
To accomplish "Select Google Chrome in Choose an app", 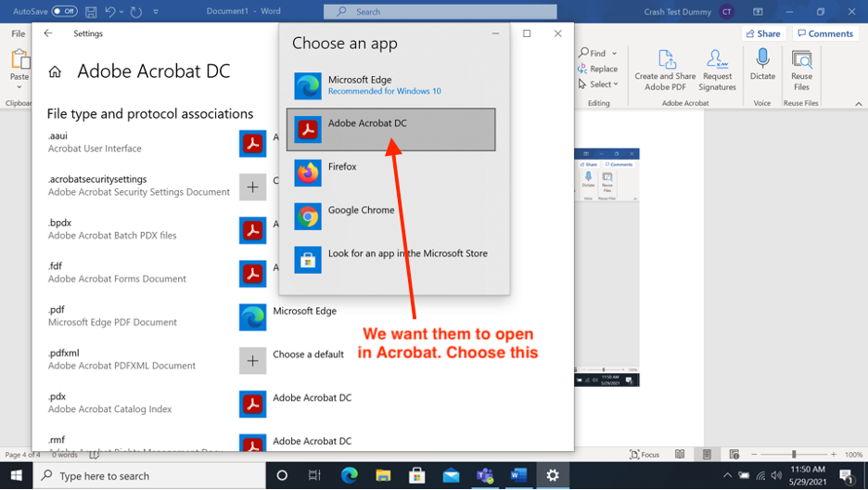I will 391,216.
